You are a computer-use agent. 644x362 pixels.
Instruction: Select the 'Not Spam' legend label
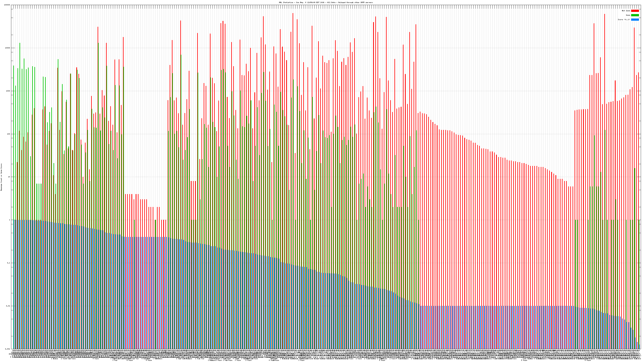tap(626, 11)
